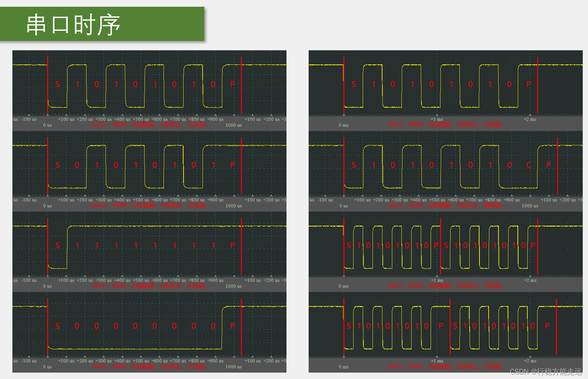
Task: Open the CSDN author watermark link
Action: coord(546,371)
